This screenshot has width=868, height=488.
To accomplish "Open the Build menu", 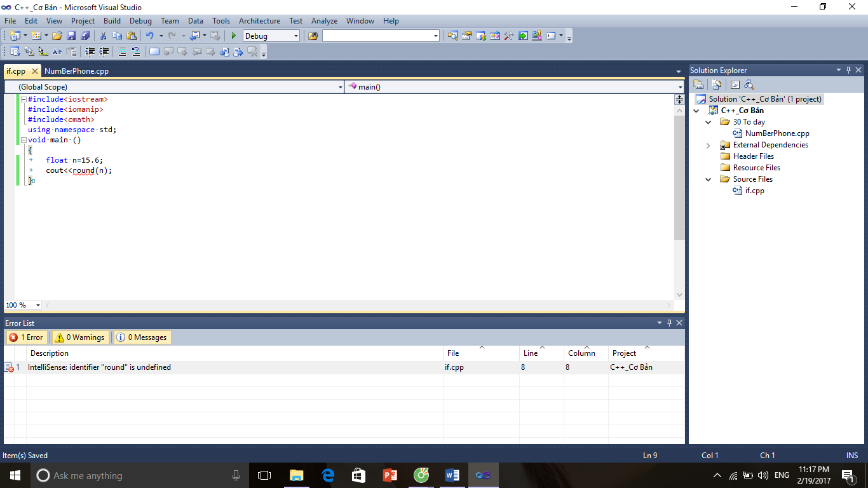I will point(112,21).
